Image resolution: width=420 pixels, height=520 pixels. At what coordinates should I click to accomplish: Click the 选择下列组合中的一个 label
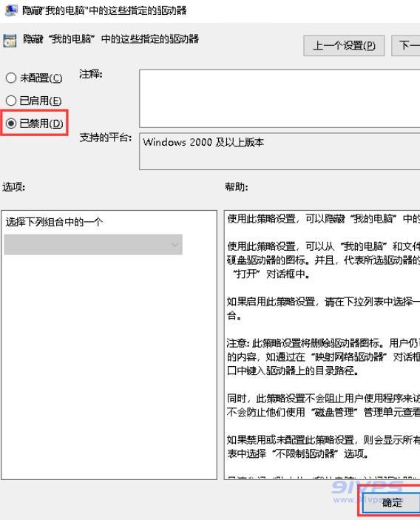pos(54,222)
